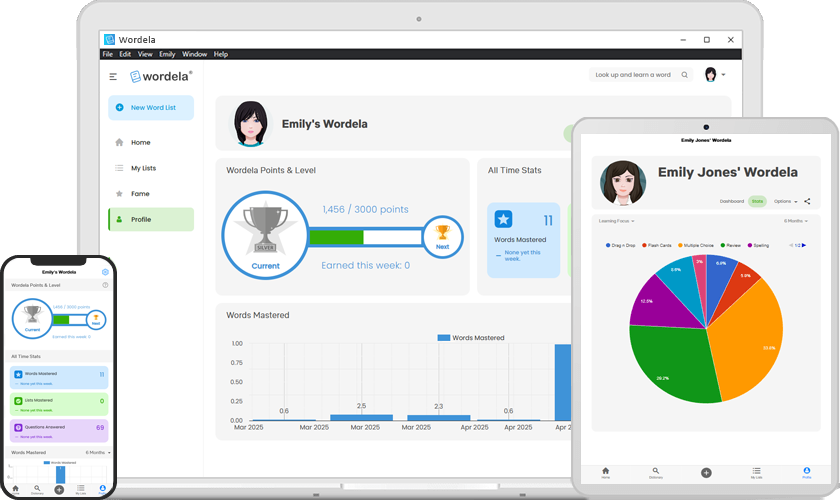Tap the Dictionary search icon in the tablet bottom bar
Screen dimensions: 840x500
pyautogui.click(x=656, y=473)
